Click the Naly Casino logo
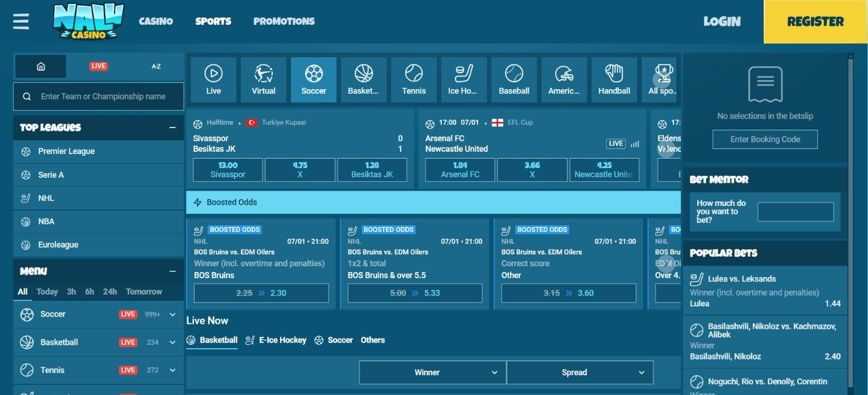Viewport: 868px width, 395px height. coord(88,22)
